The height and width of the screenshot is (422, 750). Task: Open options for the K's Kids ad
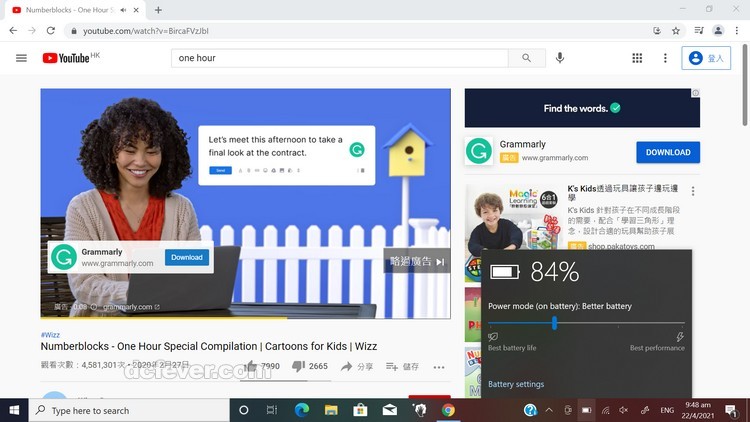point(693,191)
